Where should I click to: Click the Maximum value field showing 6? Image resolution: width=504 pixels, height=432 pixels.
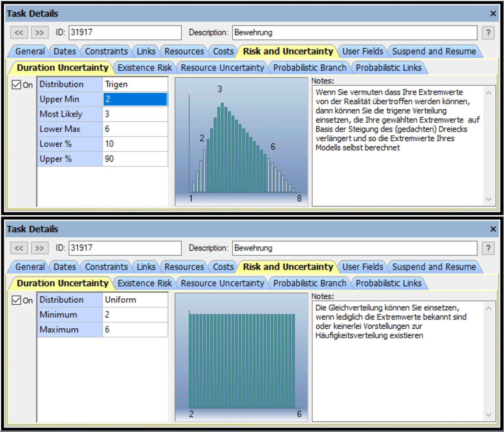pos(135,330)
